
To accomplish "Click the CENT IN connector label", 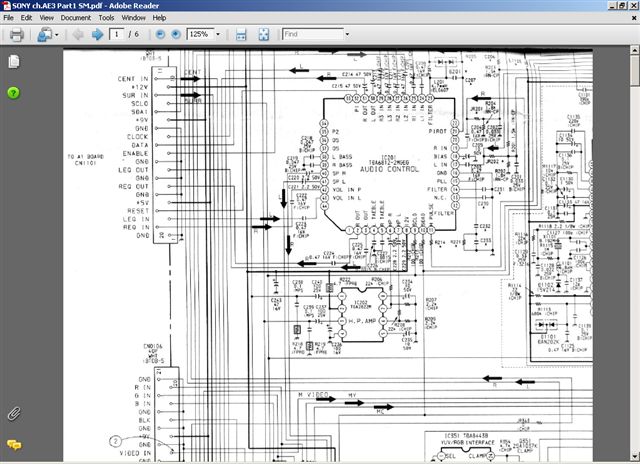I will pyautogui.click(x=133, y=79).
